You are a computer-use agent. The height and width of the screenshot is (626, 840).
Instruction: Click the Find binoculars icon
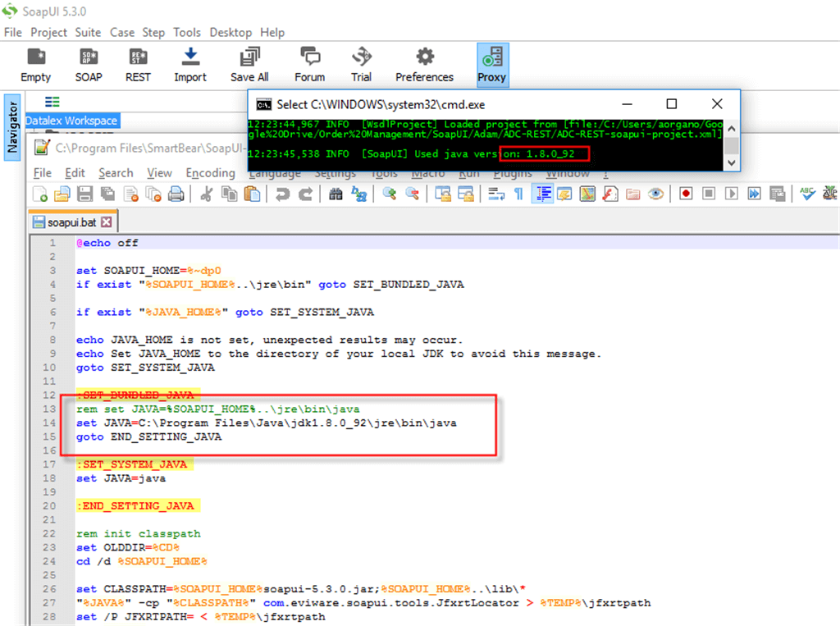pyautogui.click(x=336, y=194)
